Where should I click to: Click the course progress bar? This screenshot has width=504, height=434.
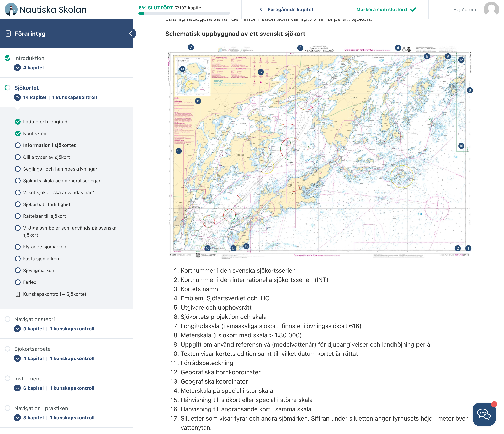[x=184, y=13]
